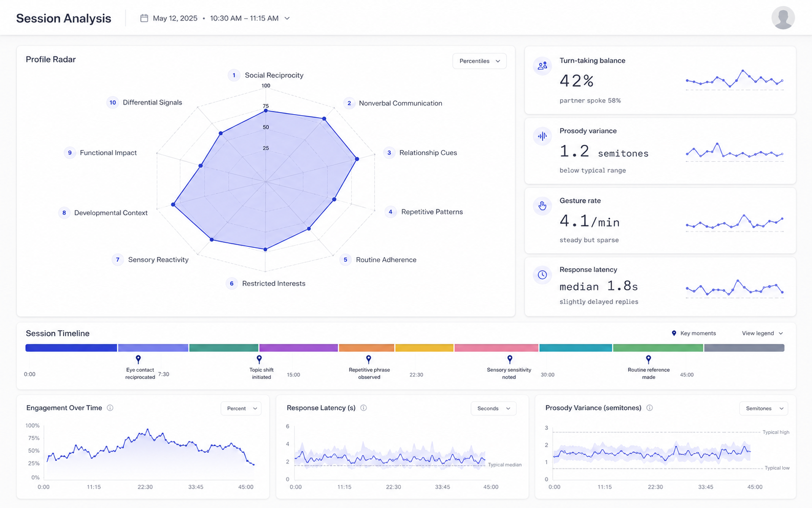Click the 'median 1.8s' latency value

pyautogui.click(x=599, y=286)
